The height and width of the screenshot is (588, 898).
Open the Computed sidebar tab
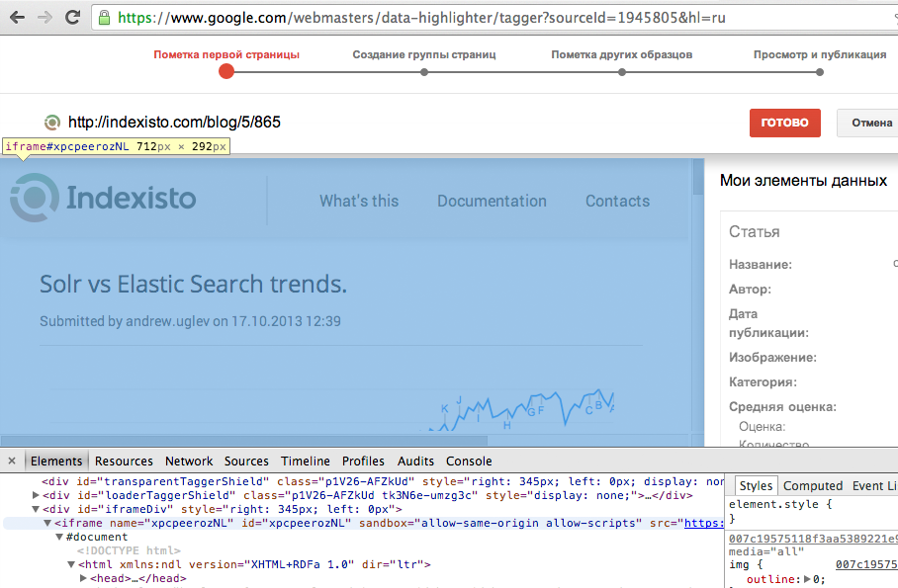[x=813, y=485]
